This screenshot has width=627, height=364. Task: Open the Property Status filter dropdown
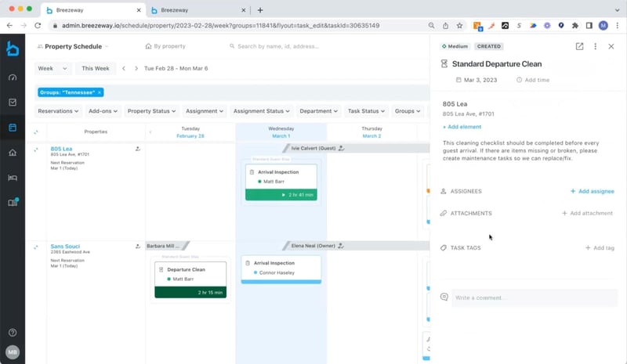click(x=151, y=111)
